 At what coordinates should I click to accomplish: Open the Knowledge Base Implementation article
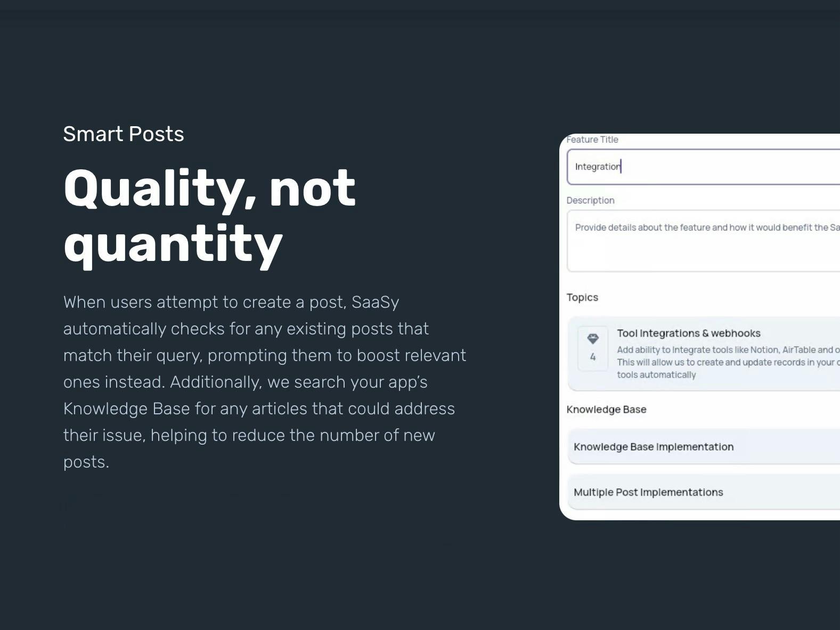[654, 447]
